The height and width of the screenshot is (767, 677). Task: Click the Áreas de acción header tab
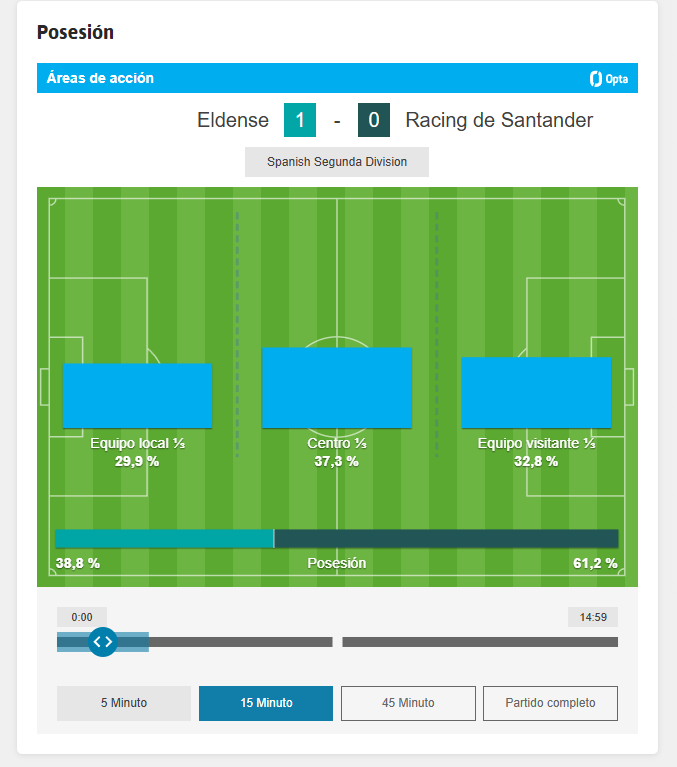point(100,78)
